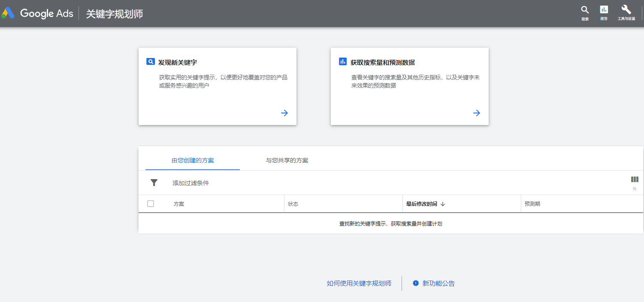Viewport: 644px width, 302px height.
Task: Click the 查找新的关键字提示 empty table message
Action: 390,224
